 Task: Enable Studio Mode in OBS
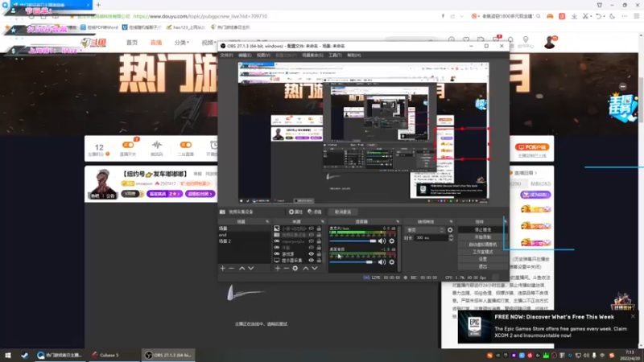click(x=482, y=252)
